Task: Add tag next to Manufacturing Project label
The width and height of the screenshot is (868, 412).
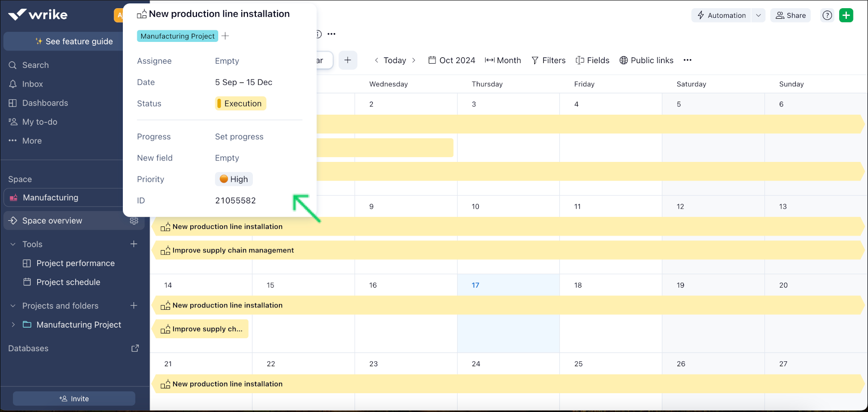Action: pyautogui.click(x=225, y=36)
